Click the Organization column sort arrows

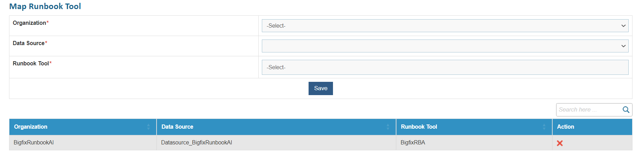tap(149, 127)
